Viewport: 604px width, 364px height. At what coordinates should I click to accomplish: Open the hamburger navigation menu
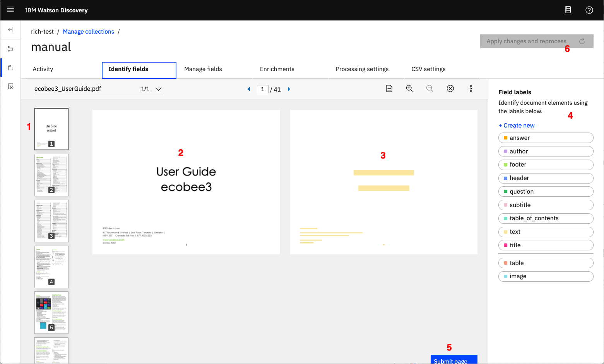point(10,10)
